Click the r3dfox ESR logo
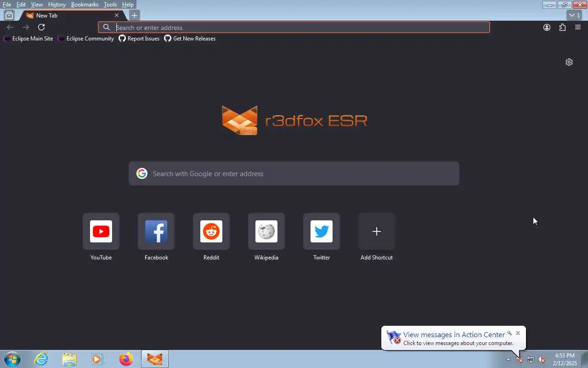 click(x=294, y=120)
